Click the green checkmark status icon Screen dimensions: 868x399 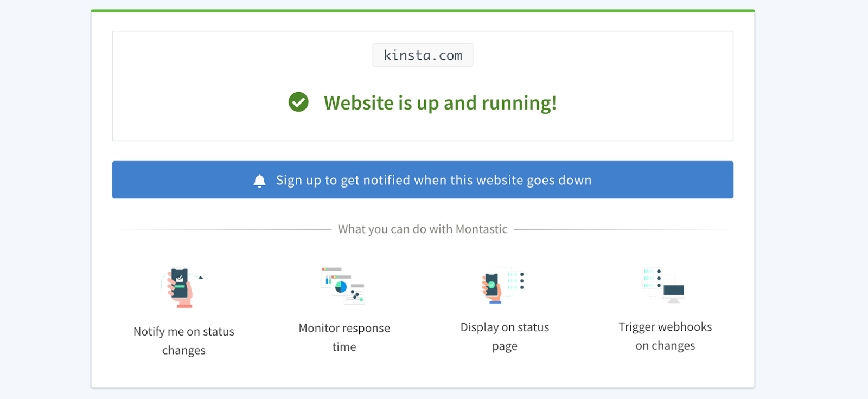298,102
